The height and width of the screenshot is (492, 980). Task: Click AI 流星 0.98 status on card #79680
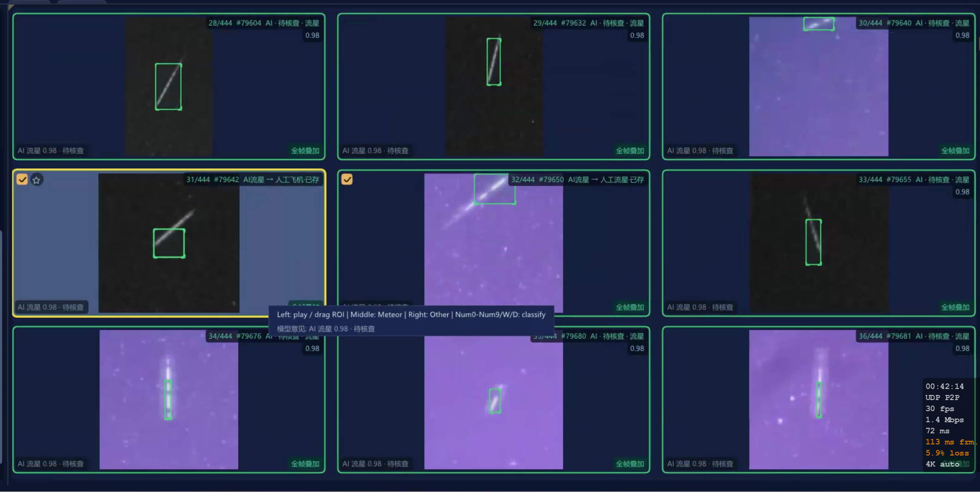376,464
